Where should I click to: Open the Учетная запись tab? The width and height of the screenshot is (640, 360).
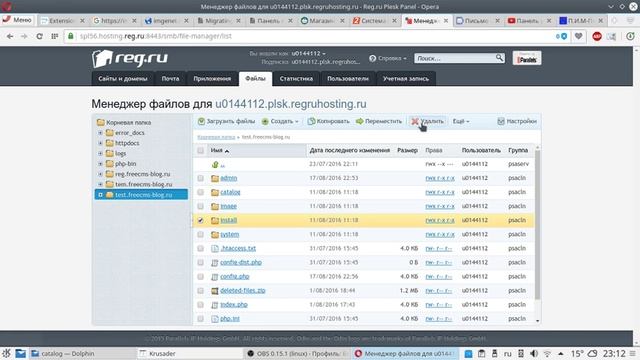tap(406, 79)
